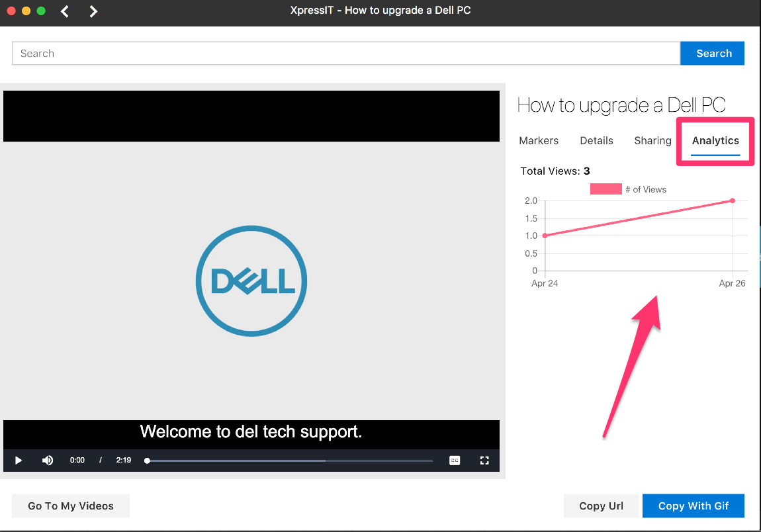This screenshot has height=532, width=761.
Task: Open the Markers tab
Action: 539,141
